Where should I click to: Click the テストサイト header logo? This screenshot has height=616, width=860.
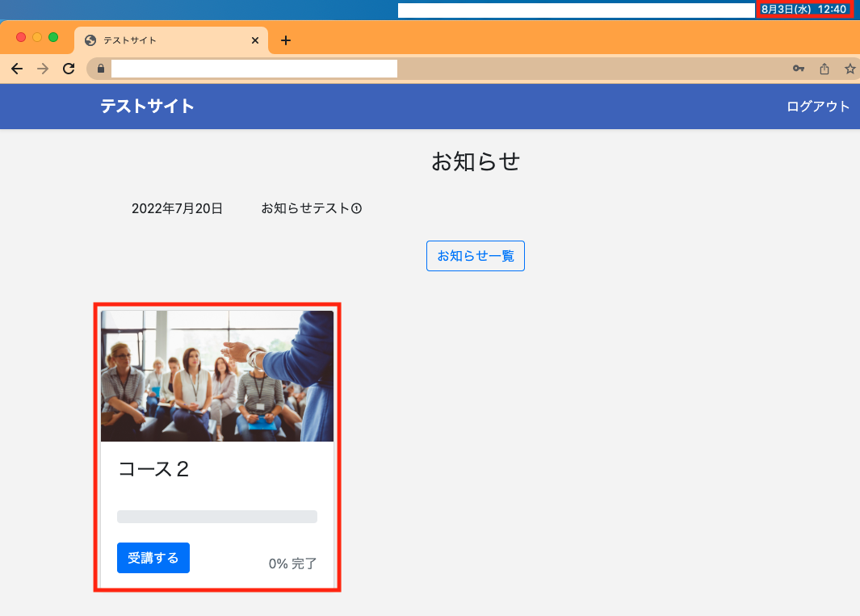pyautogui.click(x=147, y=107)
